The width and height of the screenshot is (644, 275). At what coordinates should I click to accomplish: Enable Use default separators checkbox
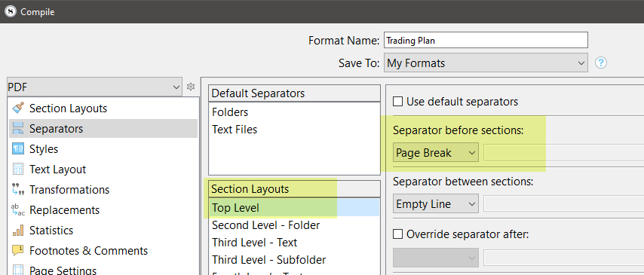[x=397, y=102]
